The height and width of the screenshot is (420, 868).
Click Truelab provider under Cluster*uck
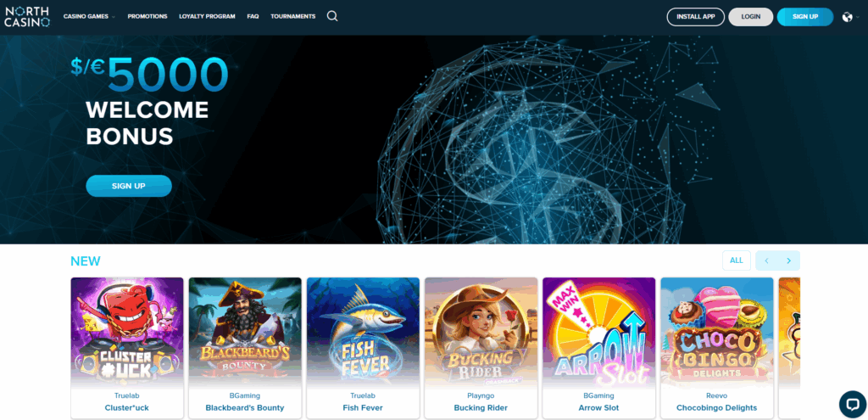click(127, 395)
